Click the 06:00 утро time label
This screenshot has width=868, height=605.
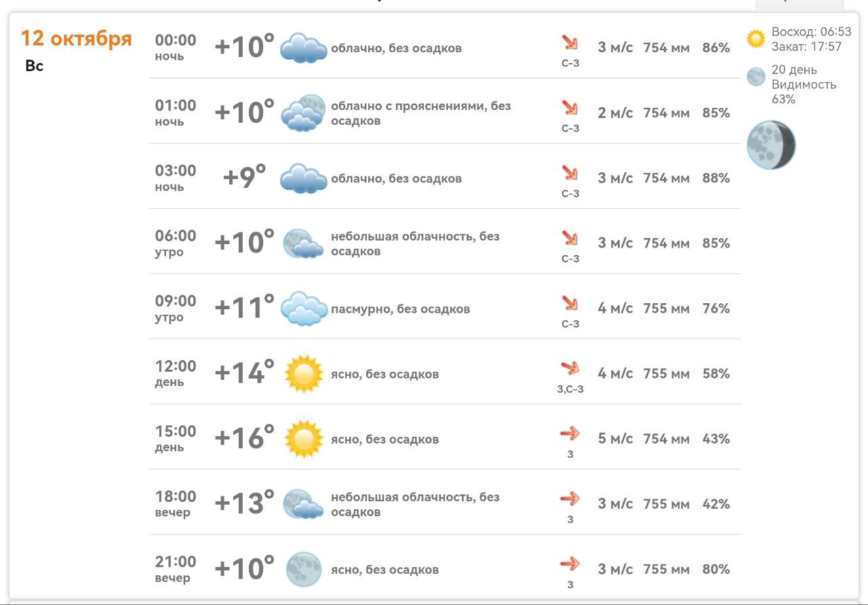pyautogui.click(x=176, y=243)
